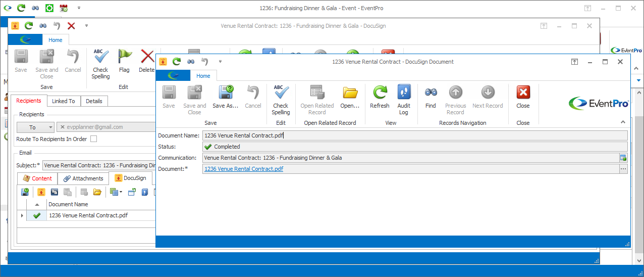Click Previous Record ribbon button
This screenshot has width=644, height=277.
(455, 100)
